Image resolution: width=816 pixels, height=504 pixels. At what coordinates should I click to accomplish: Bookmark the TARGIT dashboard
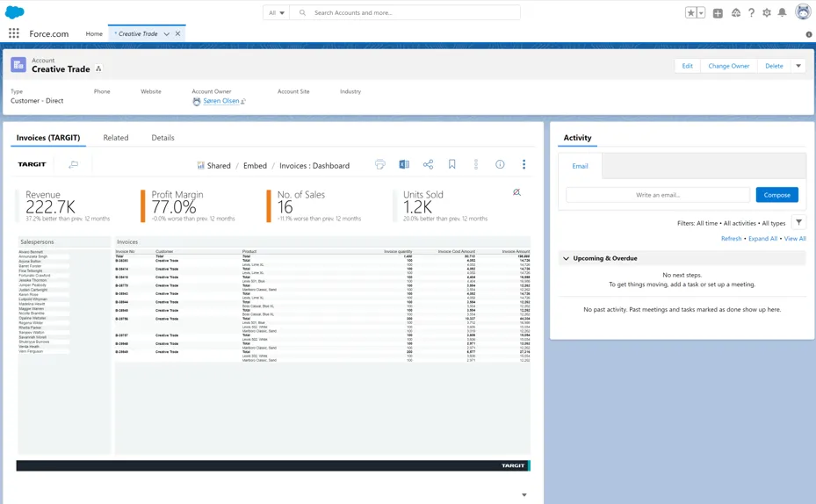pos(451,164)
